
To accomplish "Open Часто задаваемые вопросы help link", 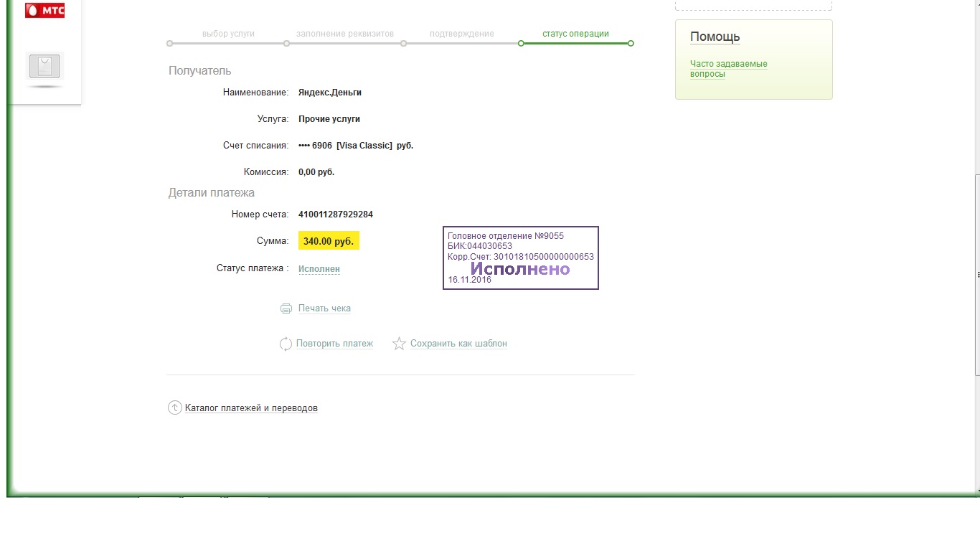I will [x=728, y=69].
